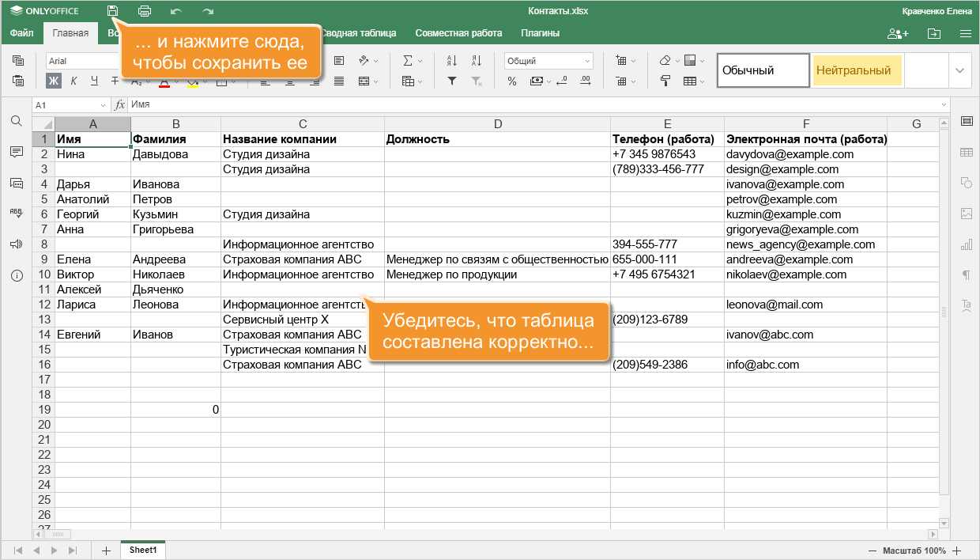980x560 pixels.
Task: Expand the Sum function options arrow
Action: click(420, 61)
